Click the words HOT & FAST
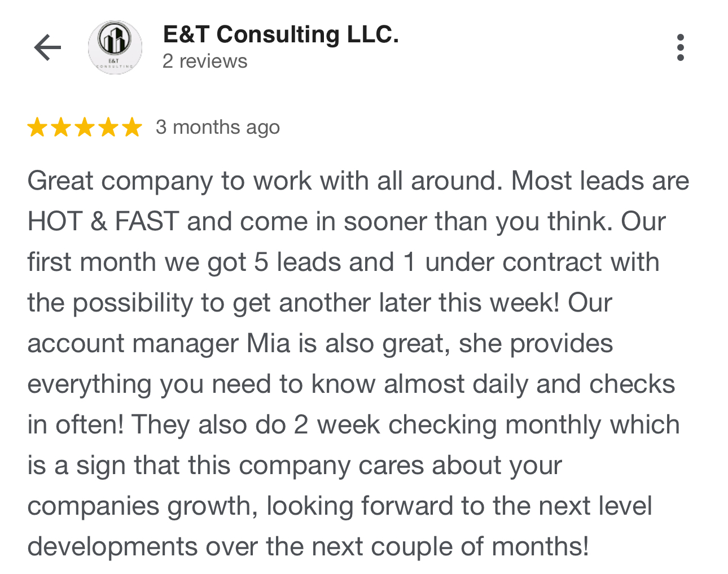The height and width of the screenshot is (574, 728). click(x=103, y=221)
